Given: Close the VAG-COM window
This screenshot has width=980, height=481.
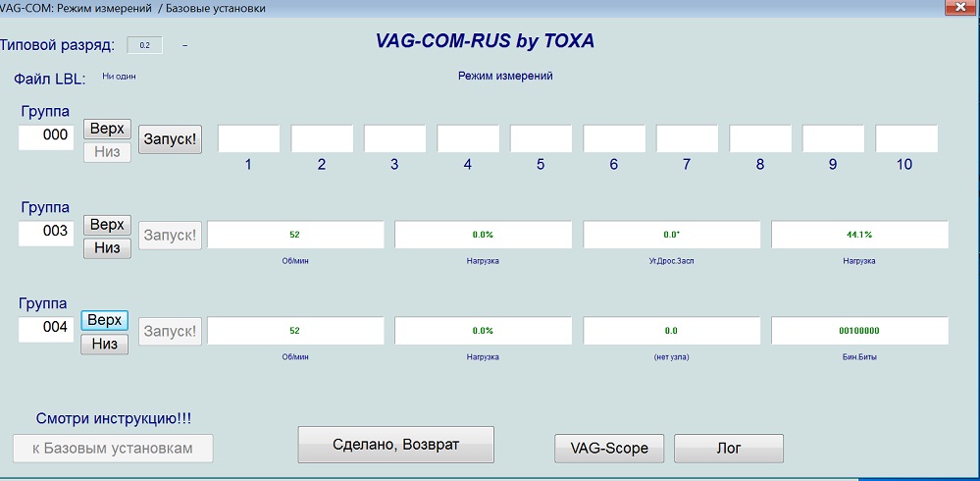Looking at the screenshot, I should pos(962,6).
